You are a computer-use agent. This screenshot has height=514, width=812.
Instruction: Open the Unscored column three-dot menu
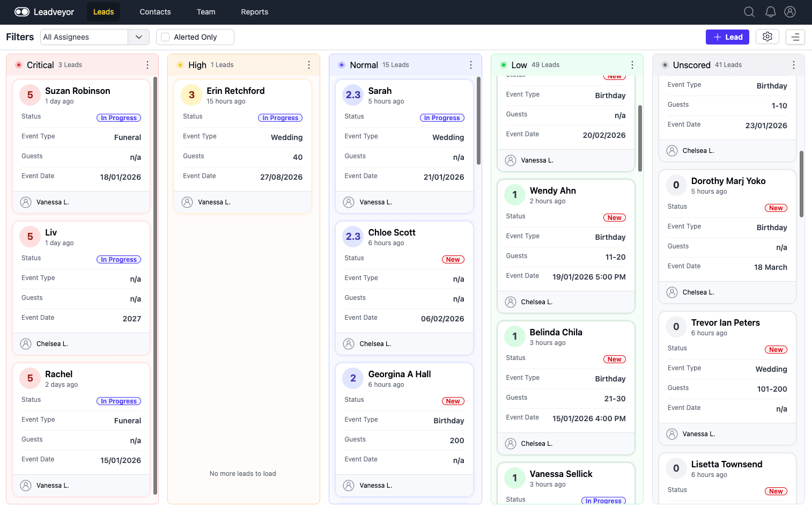tap(794, 64)
